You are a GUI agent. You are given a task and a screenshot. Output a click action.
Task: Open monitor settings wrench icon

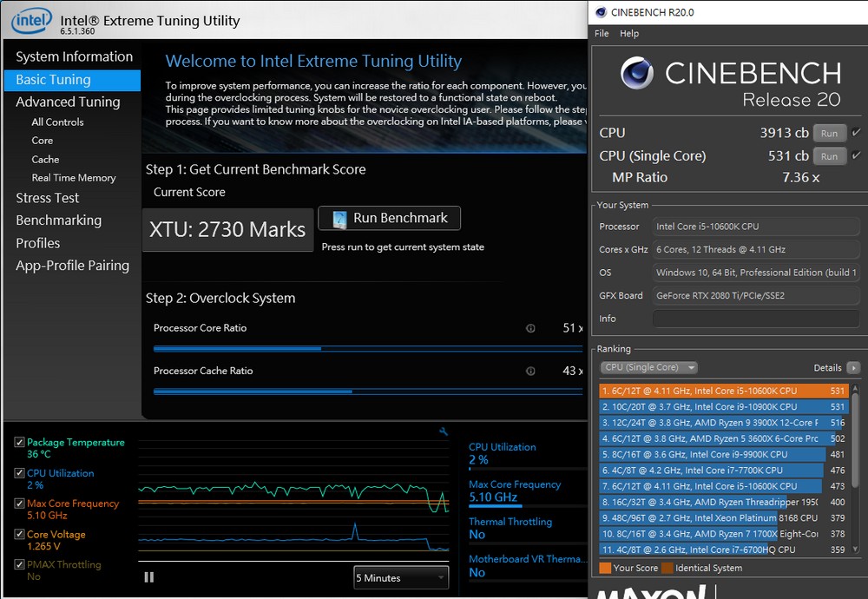[x=444, y=431]
